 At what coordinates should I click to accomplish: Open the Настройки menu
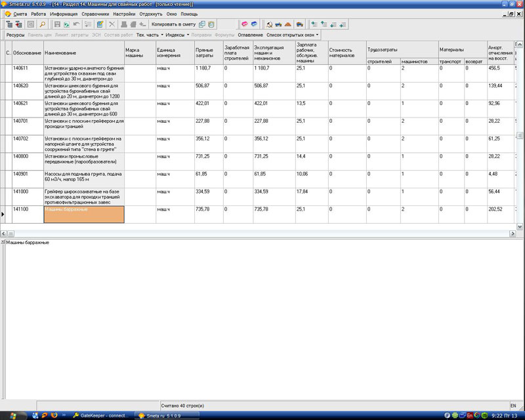pyautogui.click(x=125, y=14)
